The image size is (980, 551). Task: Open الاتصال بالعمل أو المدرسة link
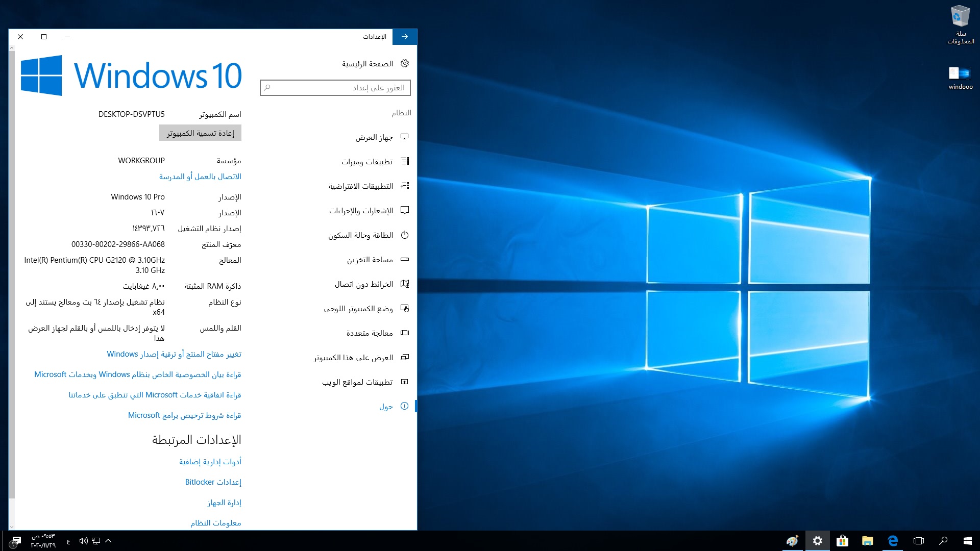tap(200, 177)
